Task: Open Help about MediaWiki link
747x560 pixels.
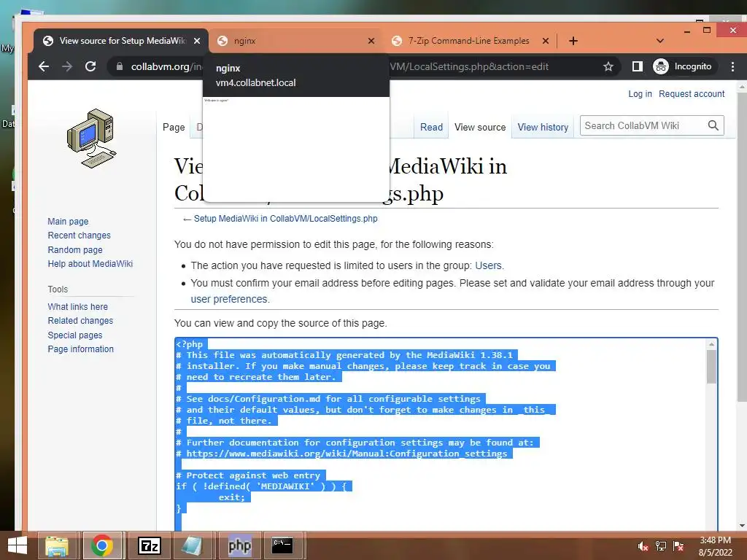Action: (x=90, y=264)
